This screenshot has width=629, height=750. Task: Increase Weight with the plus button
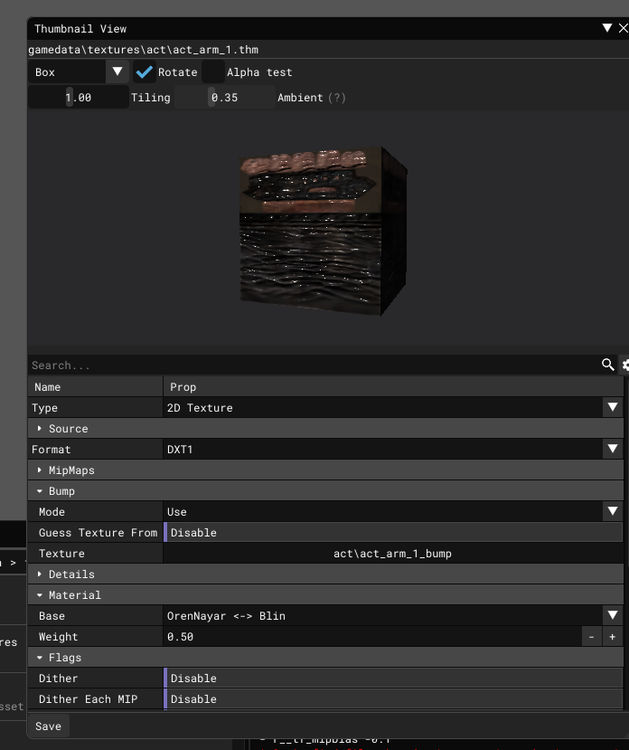612,637
